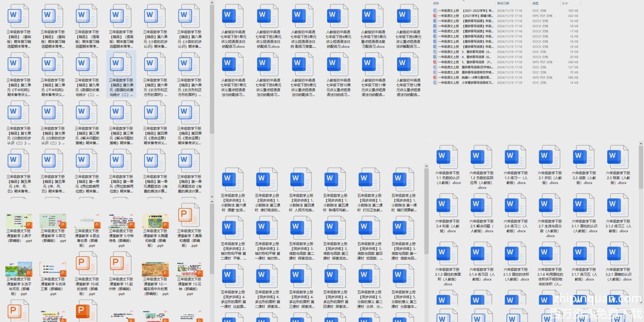Sort file list by 类型 column header
This screenshot has height=322, width=644.
(x=535, y=3)
